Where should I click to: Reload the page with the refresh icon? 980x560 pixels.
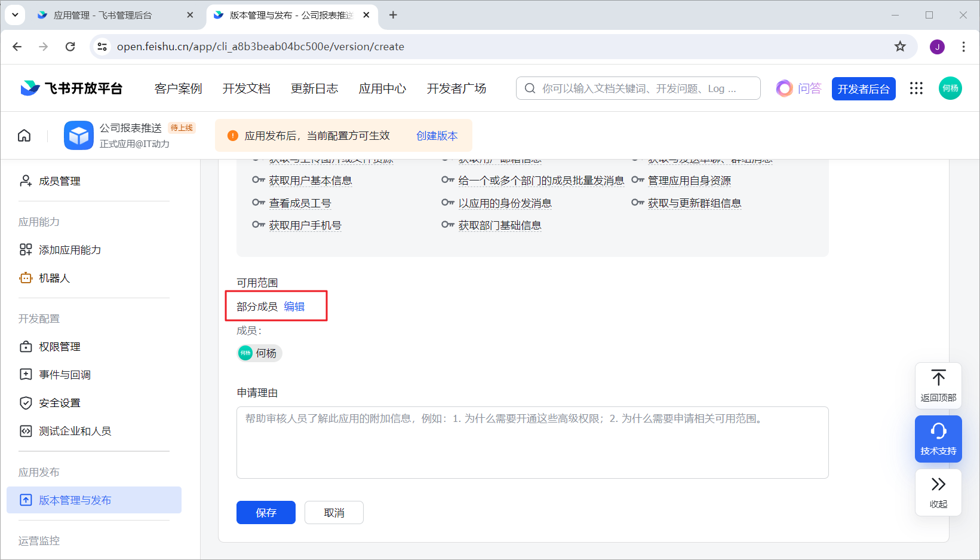70,47
